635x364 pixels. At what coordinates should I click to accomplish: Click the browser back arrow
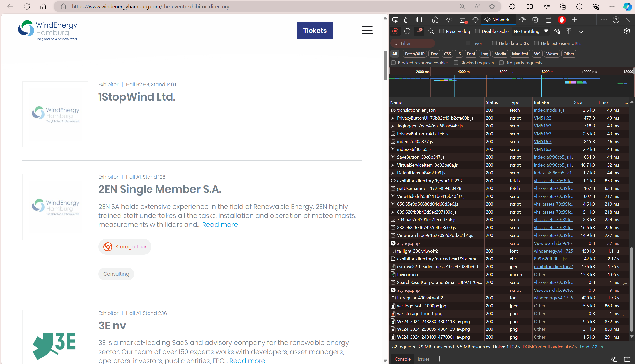click(x=10, y=6)
